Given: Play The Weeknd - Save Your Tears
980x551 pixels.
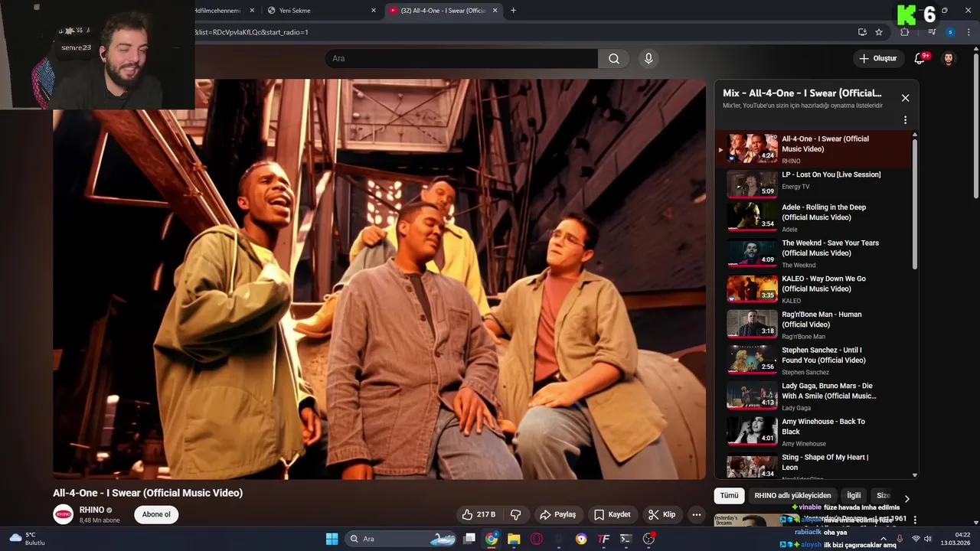Looking at the screenshot, I should pyautogui.click(x=815, y=253).
